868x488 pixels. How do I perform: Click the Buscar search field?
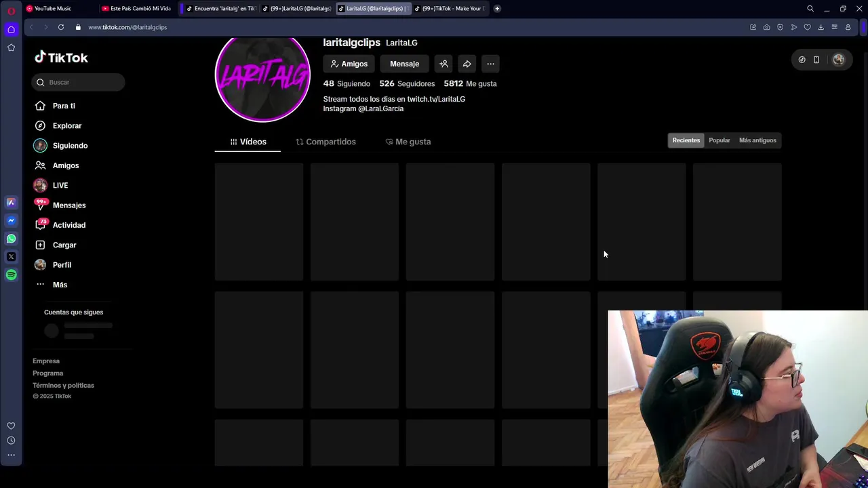point(78,82)
